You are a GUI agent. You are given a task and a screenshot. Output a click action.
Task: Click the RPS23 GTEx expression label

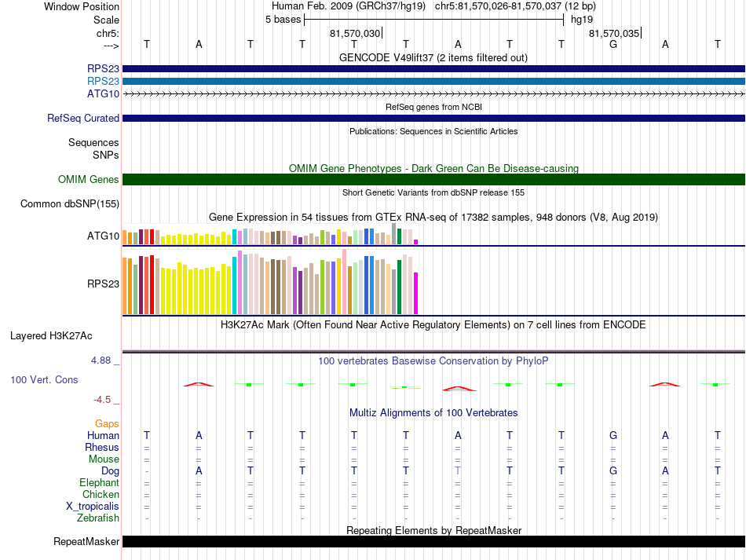[x=103, y=284]
